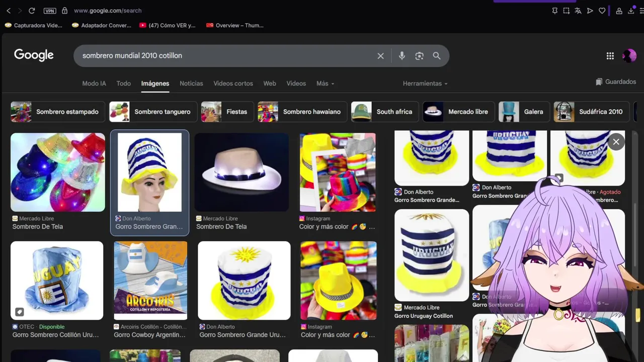Click the Gorro Cowboy Argentin... caption
Viewport: 644px width, 362px height.
point(149,335)
